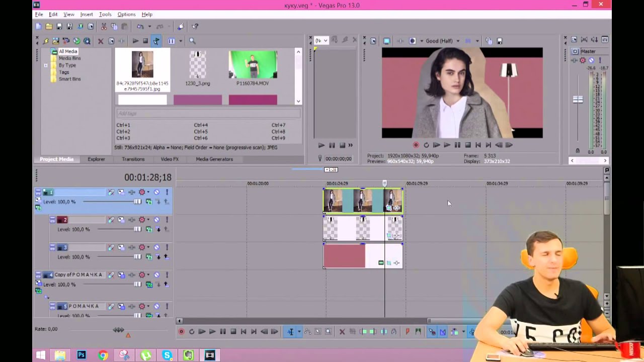
Task: Mute the Copy of РОМАЧКА track
Action: (x=156, y=275)
